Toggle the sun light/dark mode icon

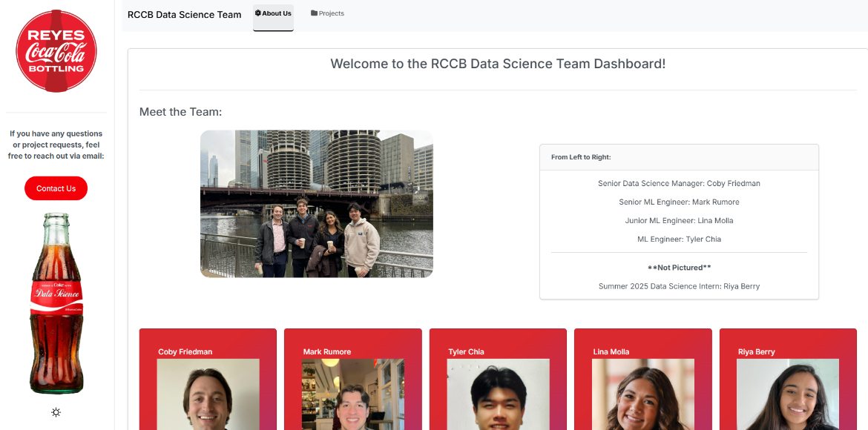(56, 412)
